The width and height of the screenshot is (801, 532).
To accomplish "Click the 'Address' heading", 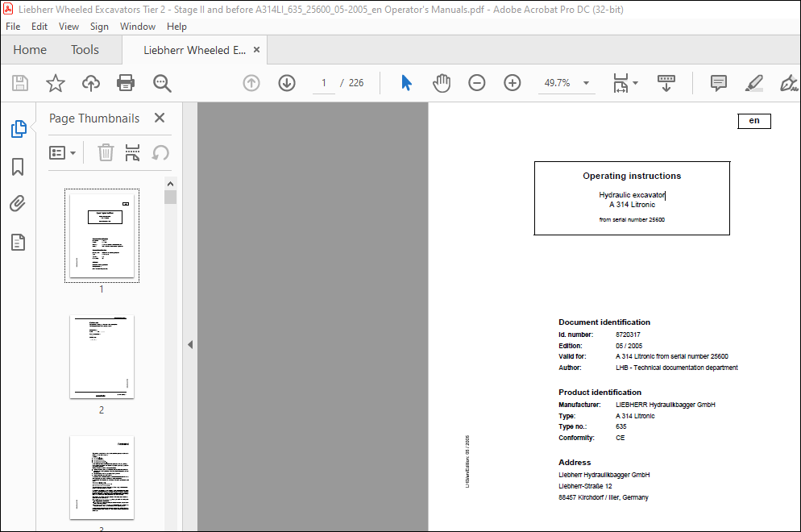I will [575, 462].
